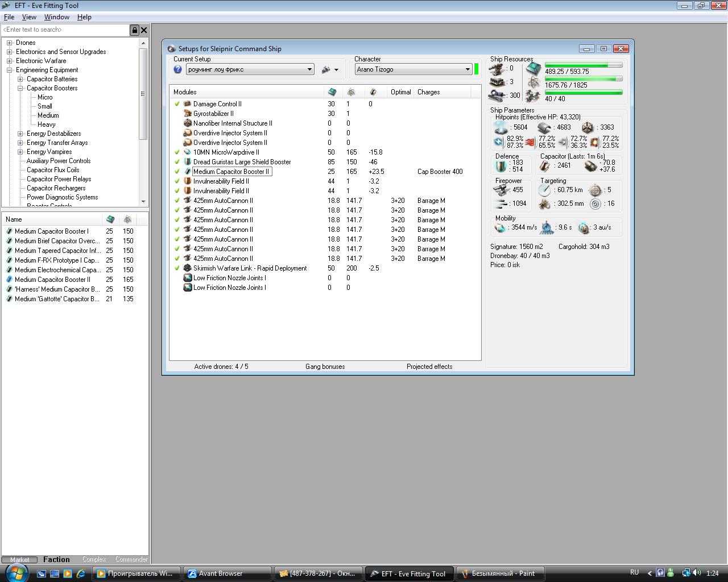Click the Damage Control II module icon
This screenshot has width=728, height=582.
point(187,104)
